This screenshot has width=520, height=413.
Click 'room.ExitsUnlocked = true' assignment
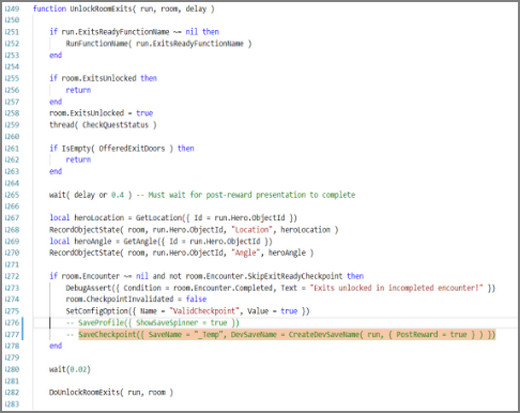[x=101, y=113]
